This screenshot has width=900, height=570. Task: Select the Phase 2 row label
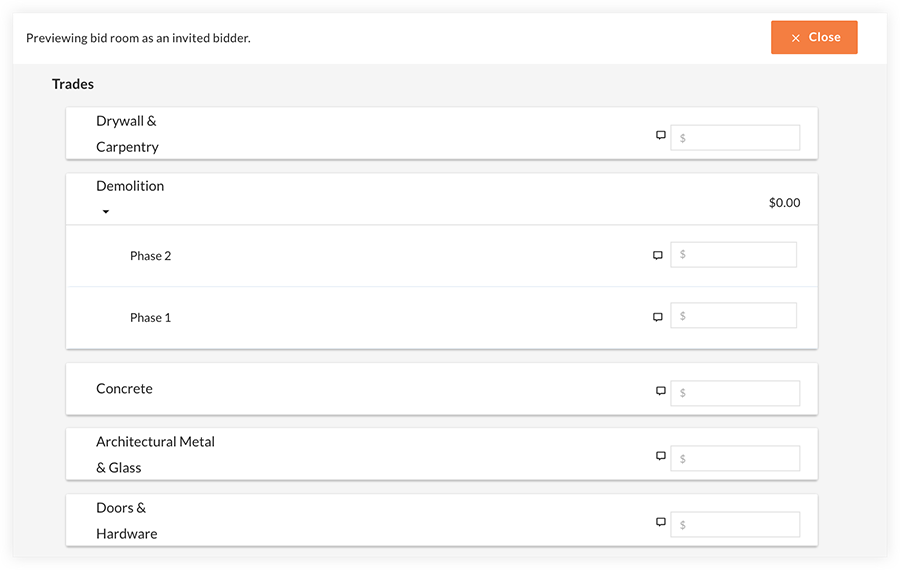coord(150,256)
